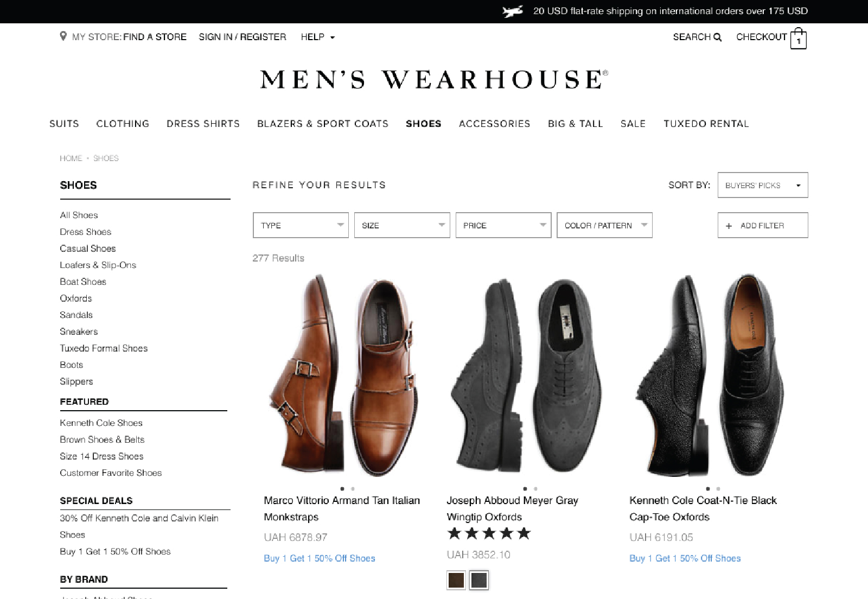Click Buy 1 Get 1 under Kenneth Cole Oxfords

(685, 558)
